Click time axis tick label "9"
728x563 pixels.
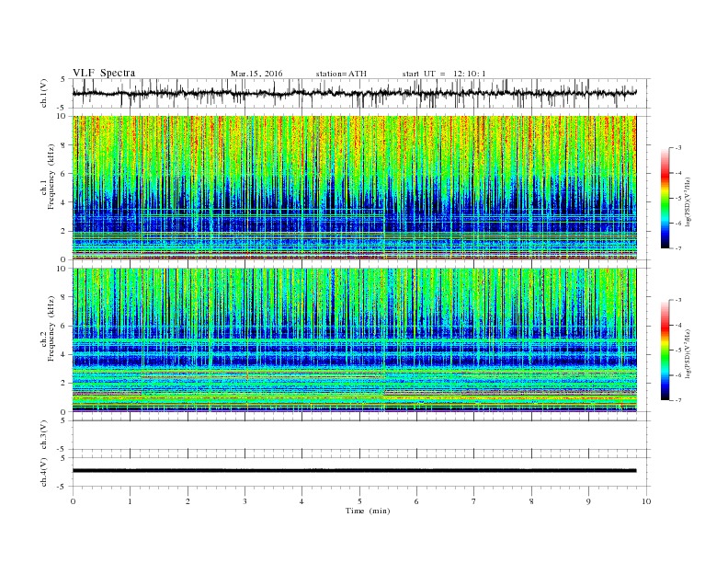tap(588, 501)
